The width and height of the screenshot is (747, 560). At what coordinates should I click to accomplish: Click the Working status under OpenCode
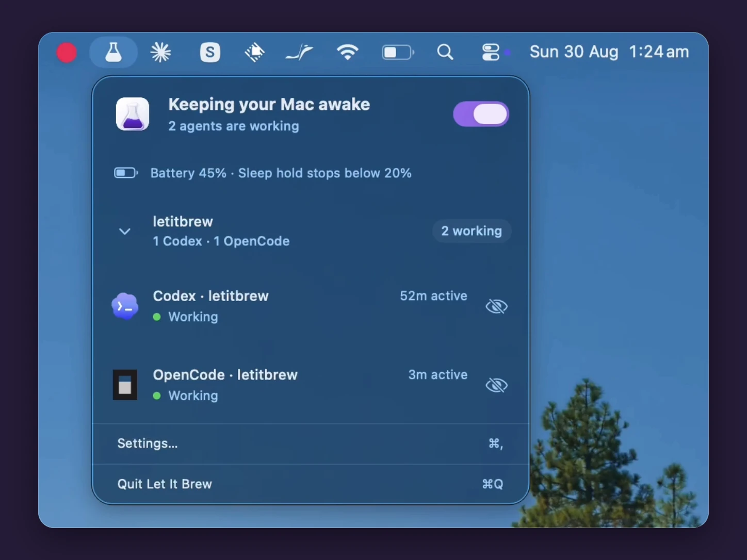point(193,396)
